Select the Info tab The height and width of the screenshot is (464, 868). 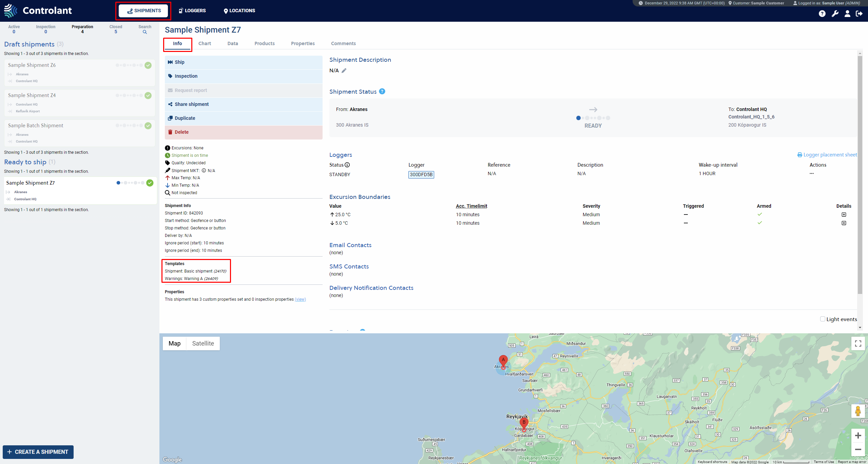(x=177, y=43)
